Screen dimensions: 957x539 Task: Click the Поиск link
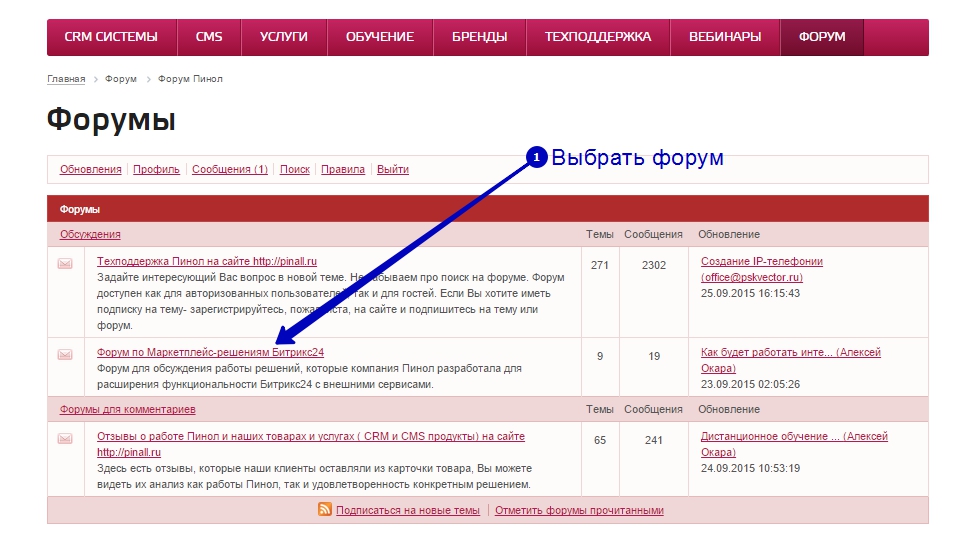pyautogui.click(x=295, y=170)
